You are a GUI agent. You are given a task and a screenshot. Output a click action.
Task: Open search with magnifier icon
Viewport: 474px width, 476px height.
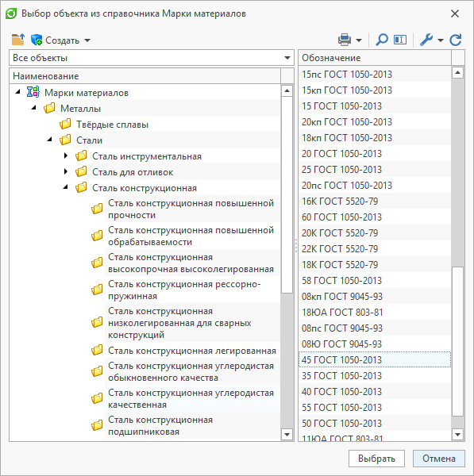(382, 40)
